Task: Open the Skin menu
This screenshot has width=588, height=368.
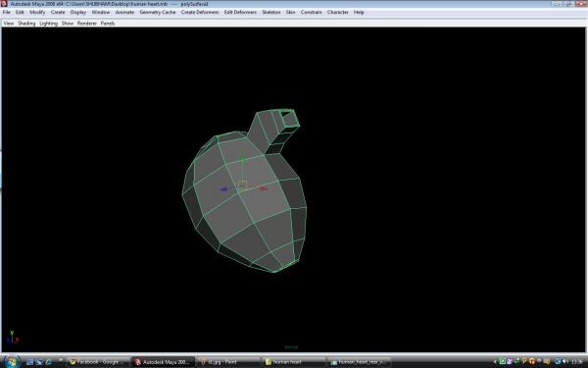Action: [x=291, y=12]
